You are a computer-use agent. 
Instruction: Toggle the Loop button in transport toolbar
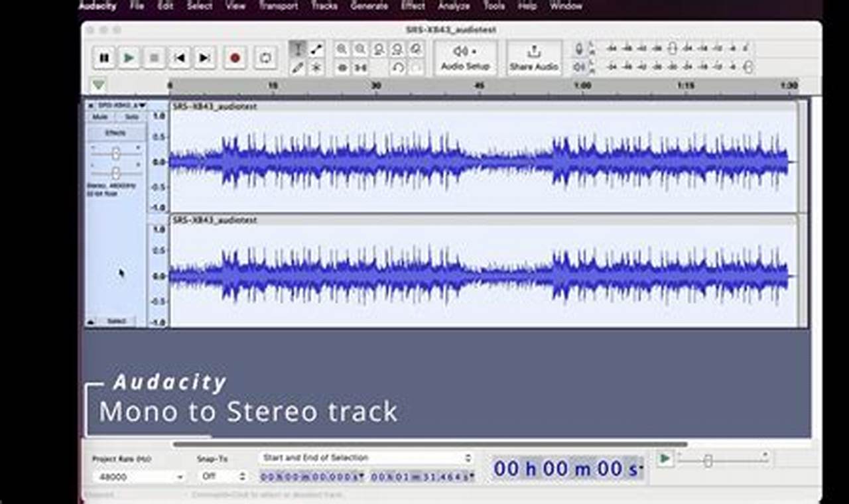[x=265, y=58]
